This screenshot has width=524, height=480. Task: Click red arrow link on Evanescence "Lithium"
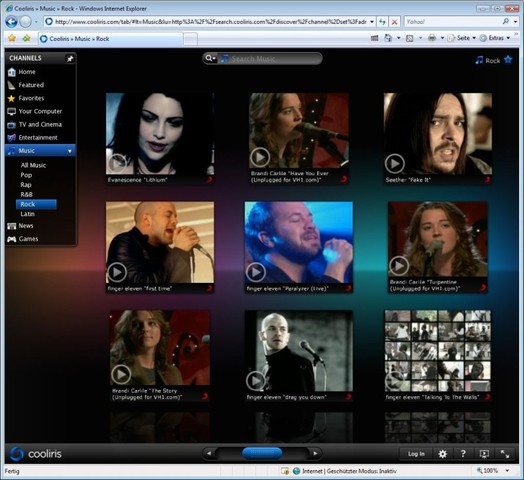[x=210, y=180]
